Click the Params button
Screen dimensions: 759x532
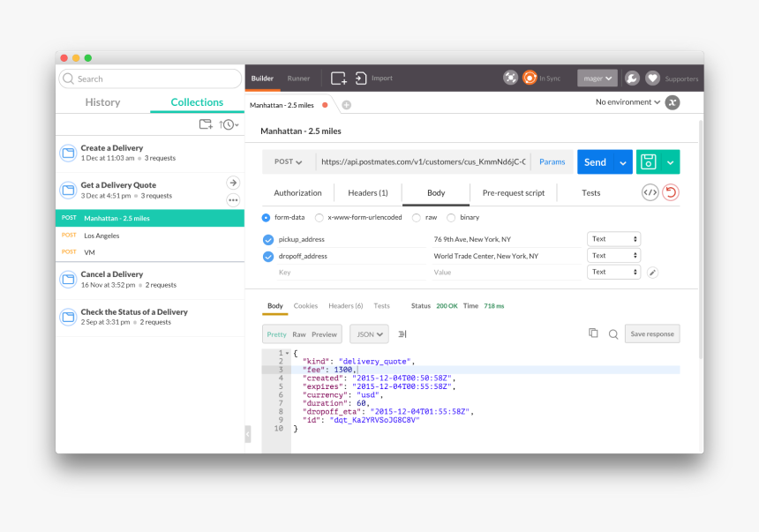pos(552,161)
